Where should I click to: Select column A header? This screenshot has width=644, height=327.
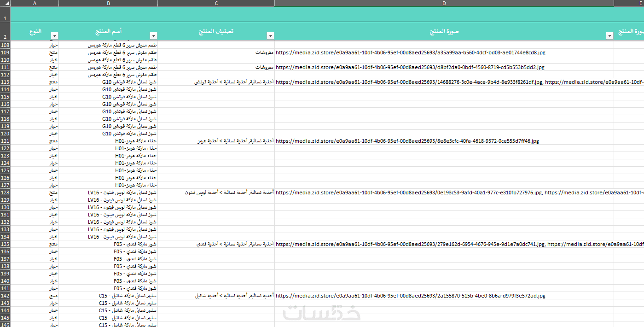tap(35, 3)
